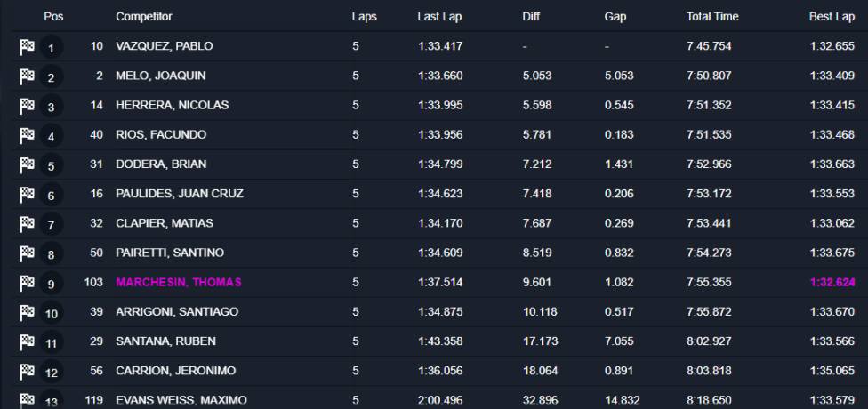
Task: Select the position 1 circle badge
Action: point(52,48)
